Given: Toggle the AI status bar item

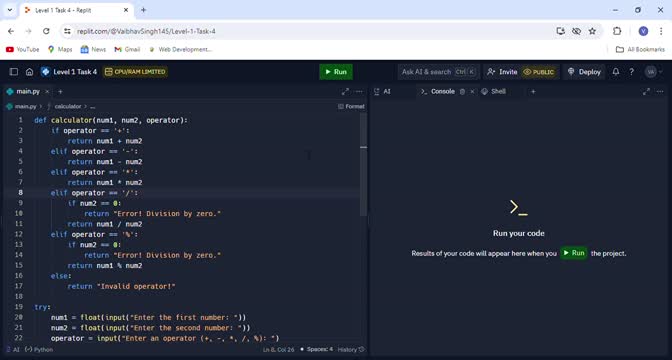Looking at the screenshot, I should pos(13,349).
